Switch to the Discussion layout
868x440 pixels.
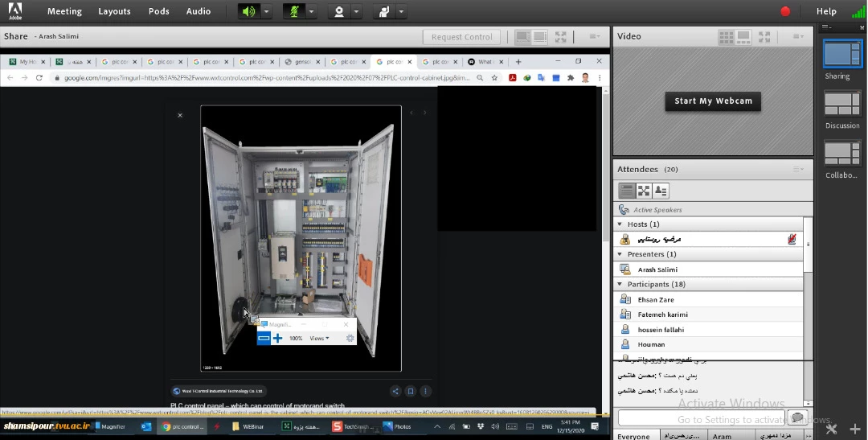pos(842,105)
